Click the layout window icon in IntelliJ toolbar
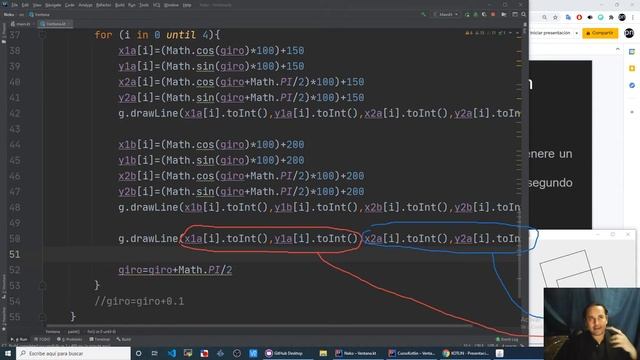The width and height of the screenshot is (640, 360). (x=515, y=14)
